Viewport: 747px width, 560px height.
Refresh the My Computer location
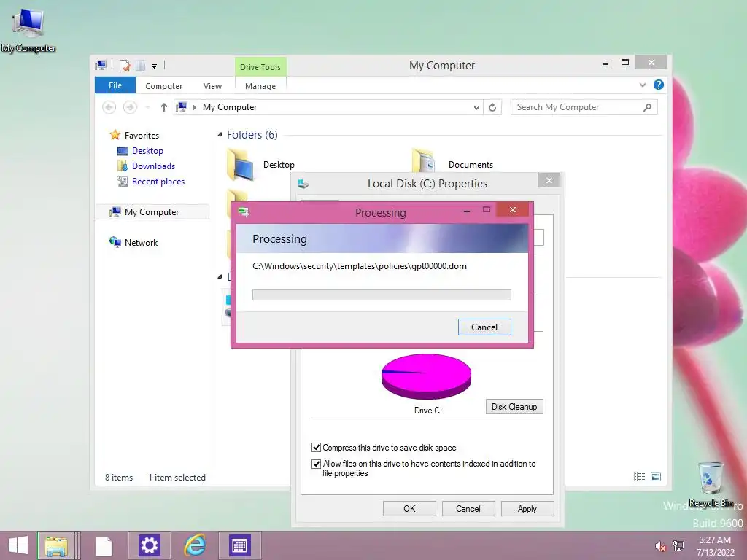492,108
